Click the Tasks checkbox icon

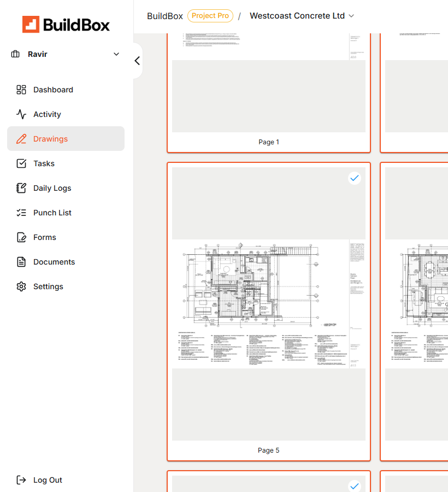(21, 163)
